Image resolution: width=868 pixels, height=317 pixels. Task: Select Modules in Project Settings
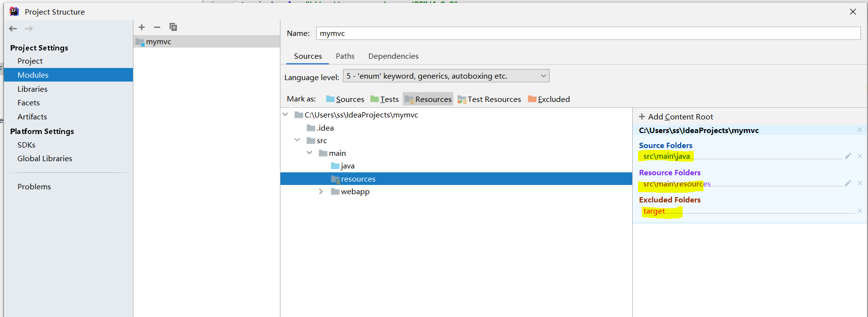pos(68,75)
